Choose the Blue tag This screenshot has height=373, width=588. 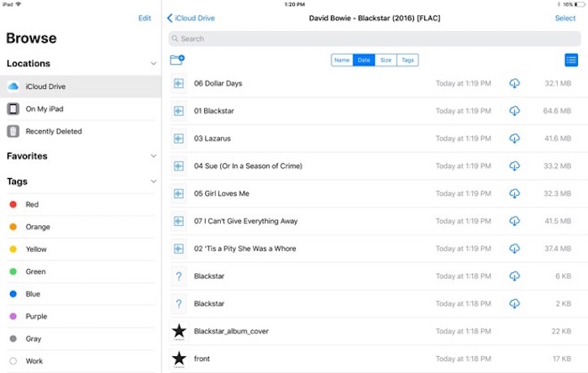click(x=81, y=294)
